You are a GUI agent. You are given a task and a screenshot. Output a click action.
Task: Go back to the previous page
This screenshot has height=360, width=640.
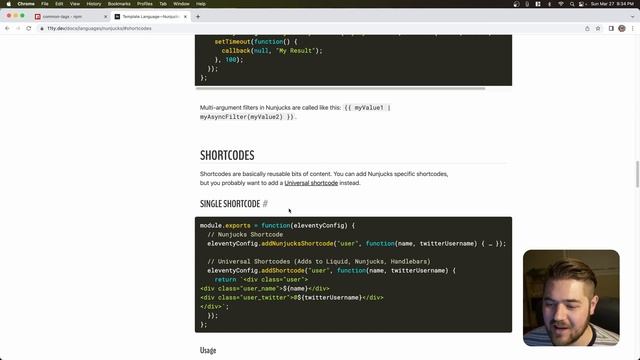7,28
